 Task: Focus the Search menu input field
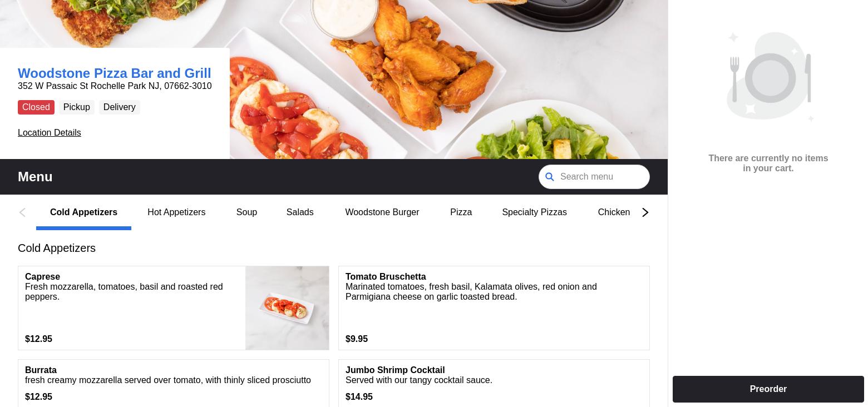tap(594, 177)
